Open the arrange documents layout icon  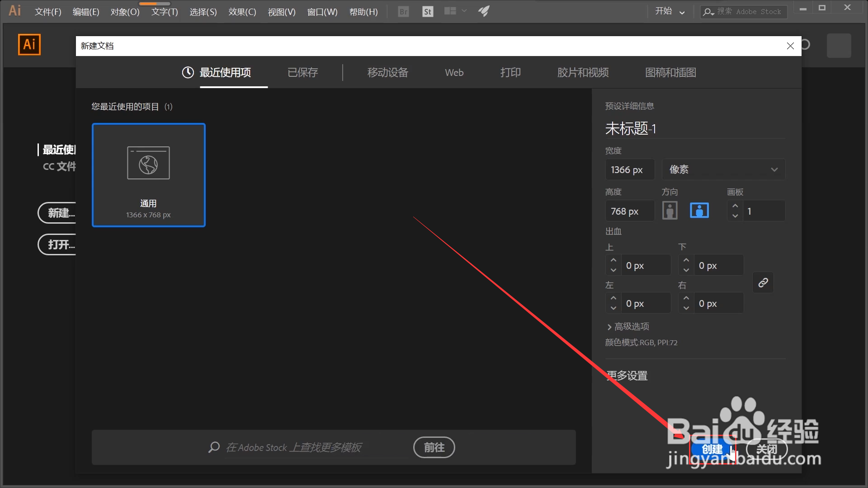click(x=450, y=11)
